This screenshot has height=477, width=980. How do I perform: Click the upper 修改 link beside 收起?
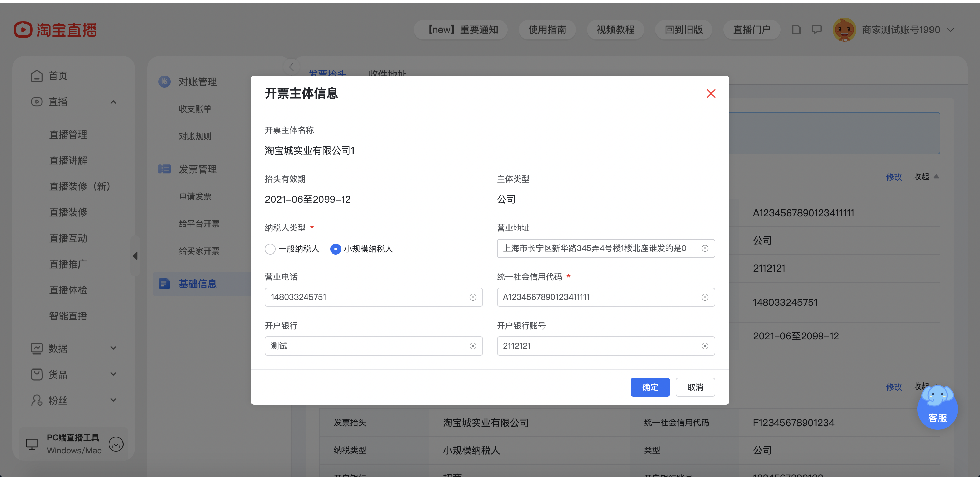pos(894,177)
